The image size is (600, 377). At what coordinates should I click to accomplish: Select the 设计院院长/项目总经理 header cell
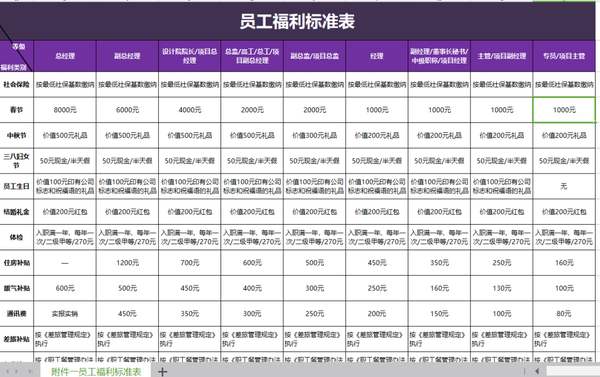pos(189,56)
